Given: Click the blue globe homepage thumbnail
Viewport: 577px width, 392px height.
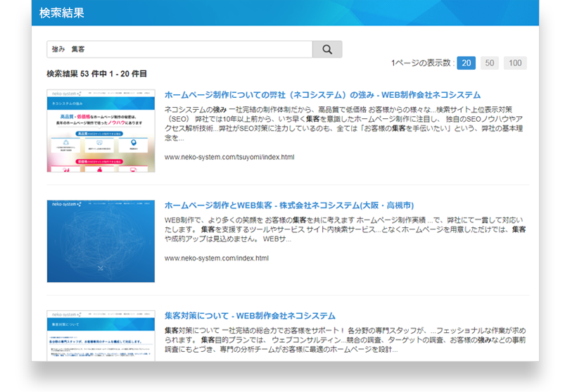Looking at the screenshot, I should point(101,241).
